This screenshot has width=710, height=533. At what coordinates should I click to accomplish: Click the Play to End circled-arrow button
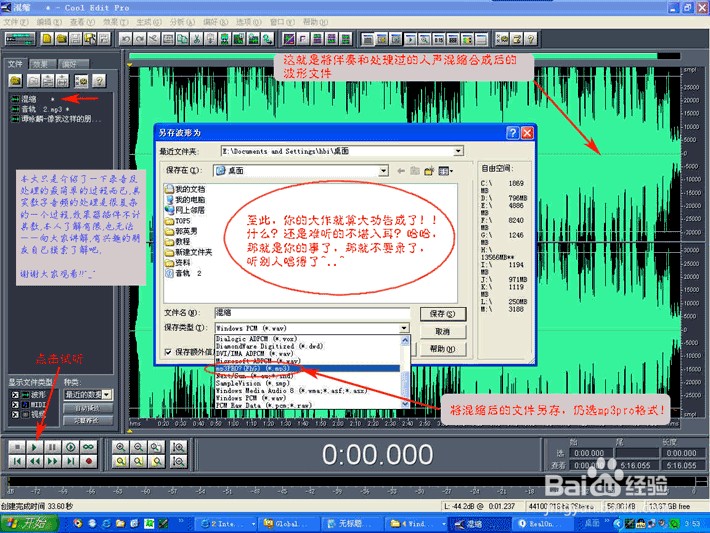pos(71,447)
